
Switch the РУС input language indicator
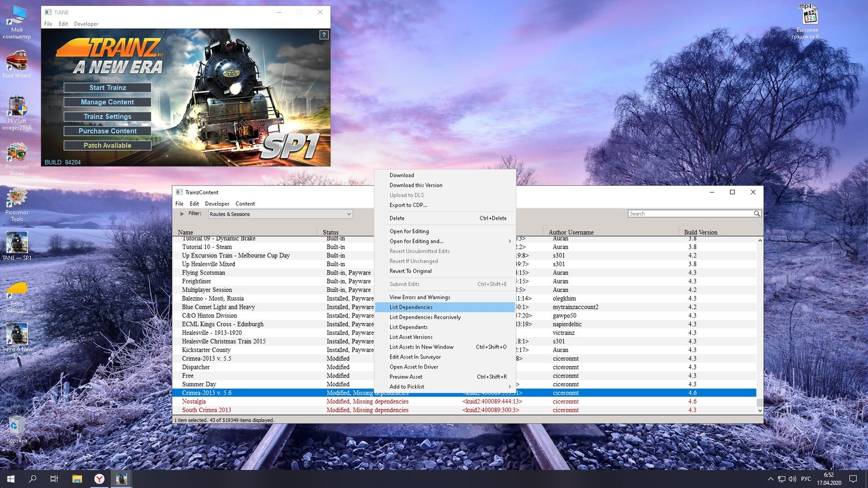tap(806, 479)
